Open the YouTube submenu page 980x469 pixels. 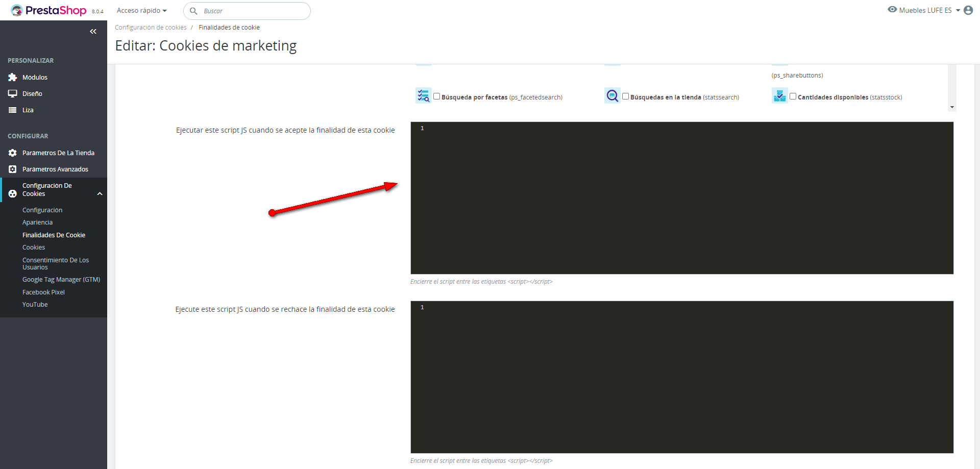[35, 305]
